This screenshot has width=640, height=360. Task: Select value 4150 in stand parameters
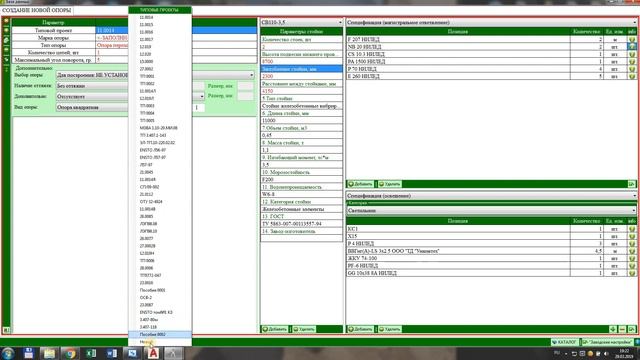pyautogui.click(x=302, y=91)
